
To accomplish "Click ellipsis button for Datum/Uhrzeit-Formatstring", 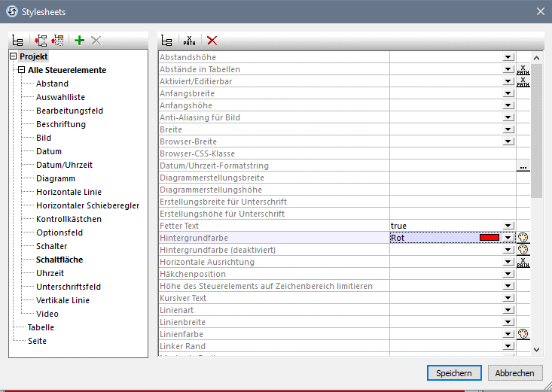I will pyautogui.click(x=523, y=166).
